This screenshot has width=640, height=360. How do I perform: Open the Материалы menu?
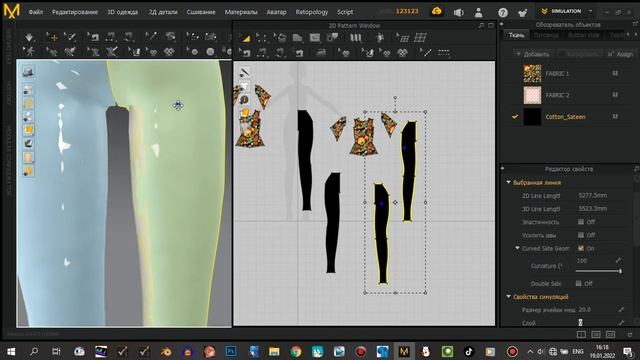pos(241,12)
